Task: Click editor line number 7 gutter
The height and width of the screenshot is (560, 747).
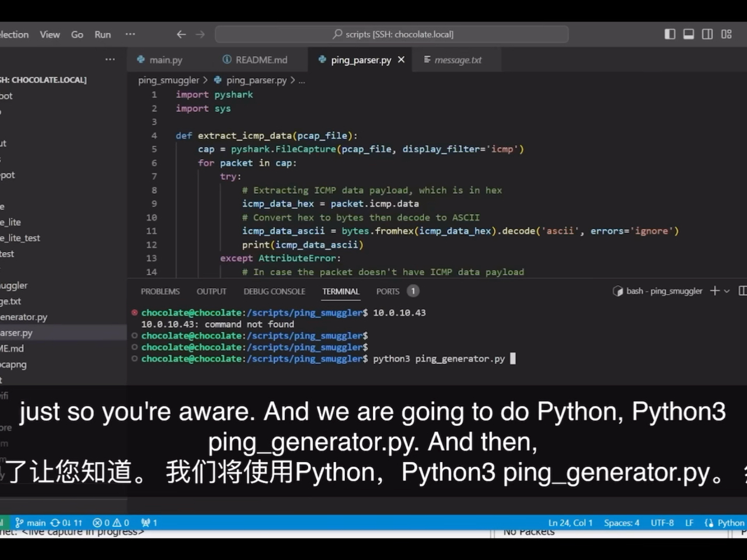Action: (x=154, y=176)
